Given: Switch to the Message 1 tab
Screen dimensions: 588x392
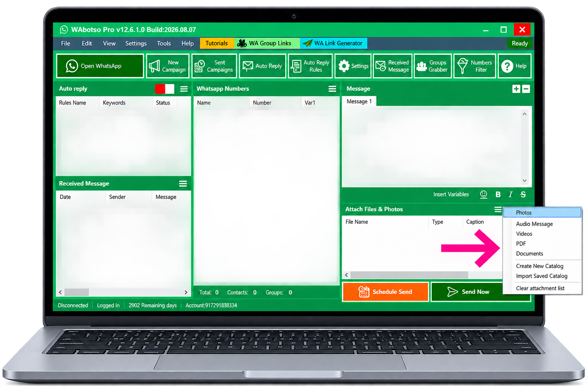Looking at the screenshot, I should click(x=359, y=101).
